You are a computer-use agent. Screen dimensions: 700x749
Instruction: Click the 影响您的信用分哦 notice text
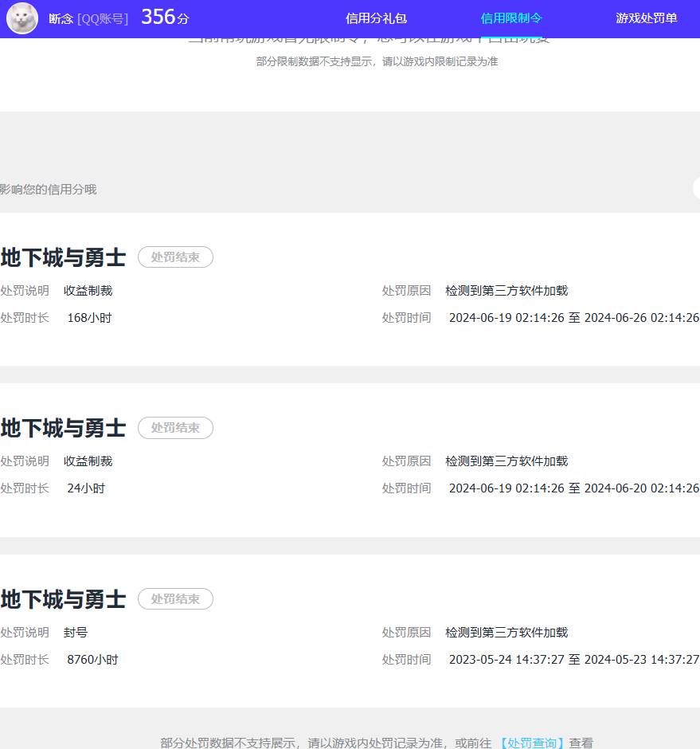(48, 190)
